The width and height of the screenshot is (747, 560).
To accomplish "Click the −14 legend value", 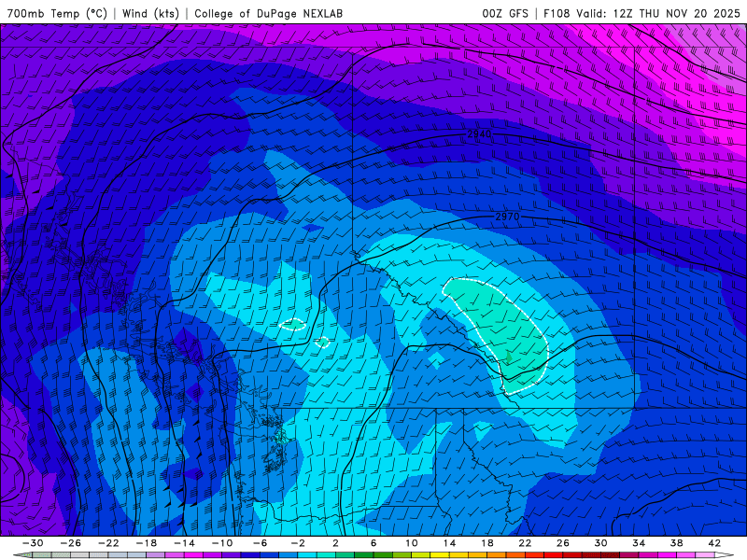I will click(184, 543).
